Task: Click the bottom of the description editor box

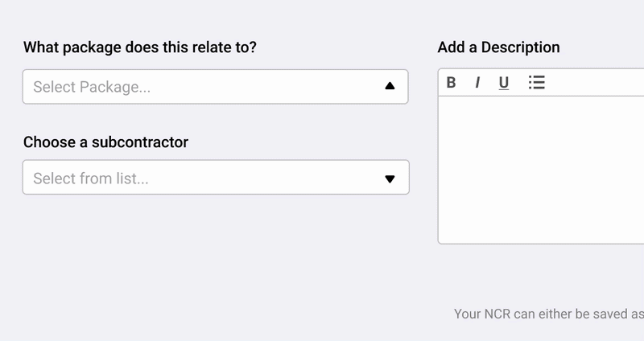Action: point(541,233)
